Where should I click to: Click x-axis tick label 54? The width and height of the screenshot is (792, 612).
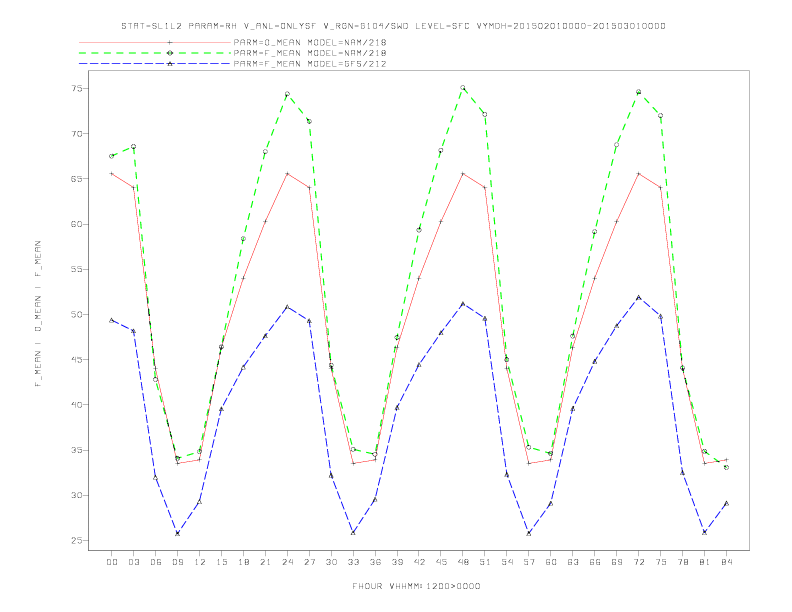click(x=507, y=562)
